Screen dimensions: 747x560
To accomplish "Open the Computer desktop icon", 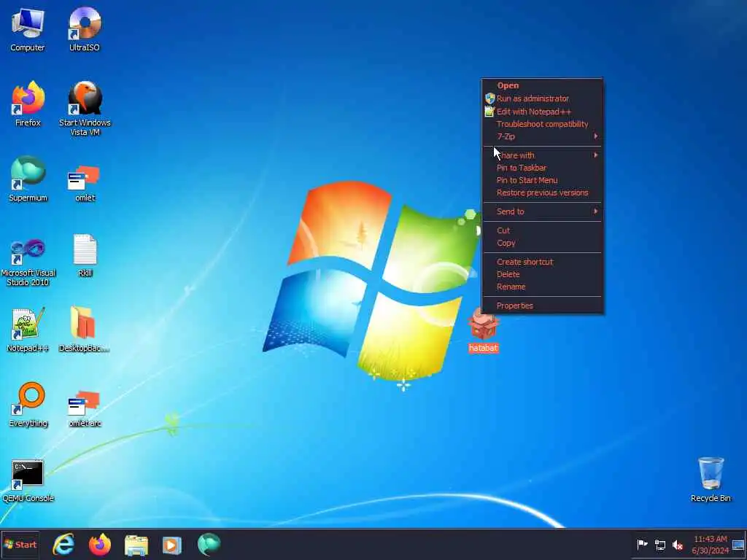I will 28,29.
